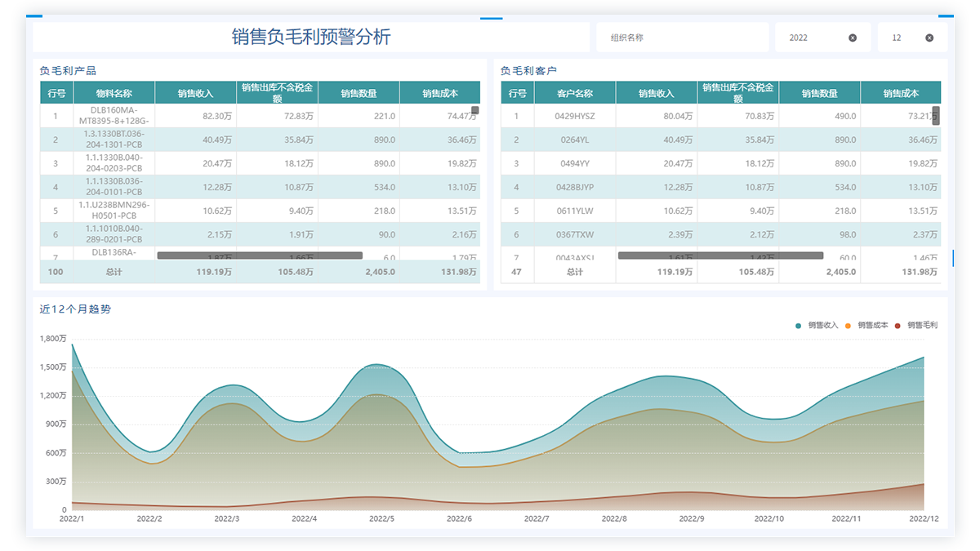Screen dimensions: 980x551
Task: Click the 组织名称 filter field
Action: click(682, 38)
